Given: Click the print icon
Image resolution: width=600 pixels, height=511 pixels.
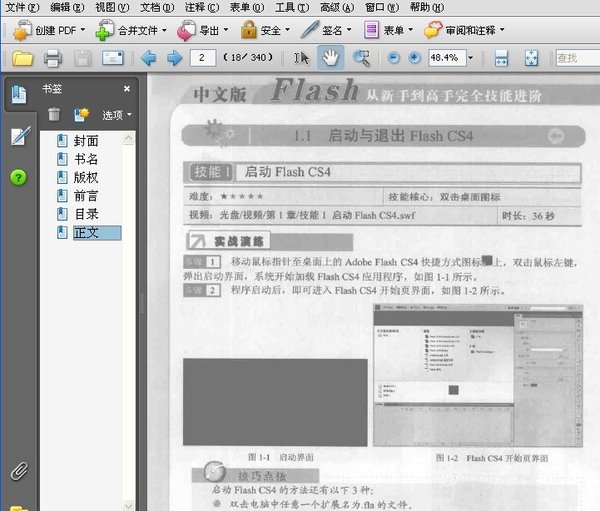Looking at the screenshot, I should (x=53, y=58).
